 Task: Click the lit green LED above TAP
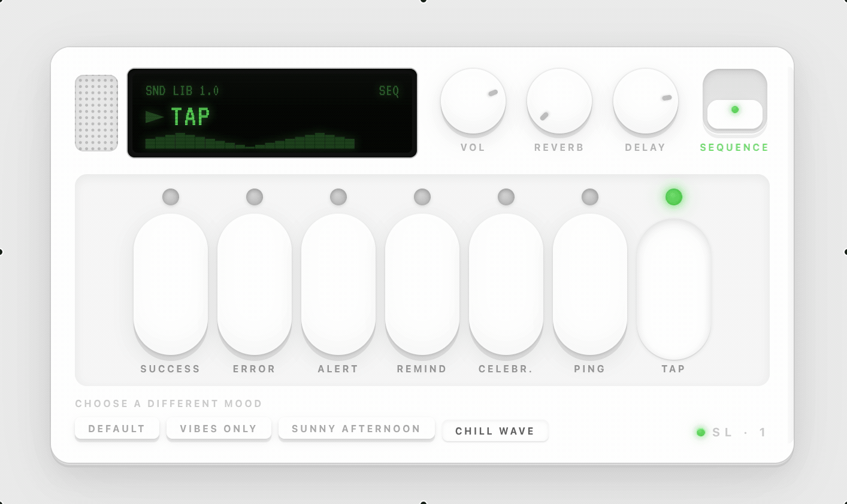point(674,197)
